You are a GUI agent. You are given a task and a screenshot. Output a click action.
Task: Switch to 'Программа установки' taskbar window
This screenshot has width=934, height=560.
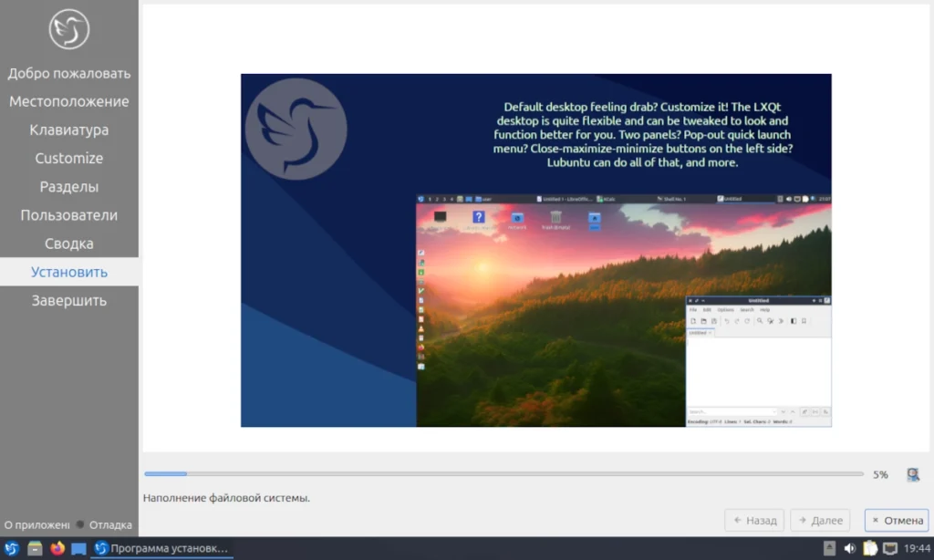coord(161,548)
